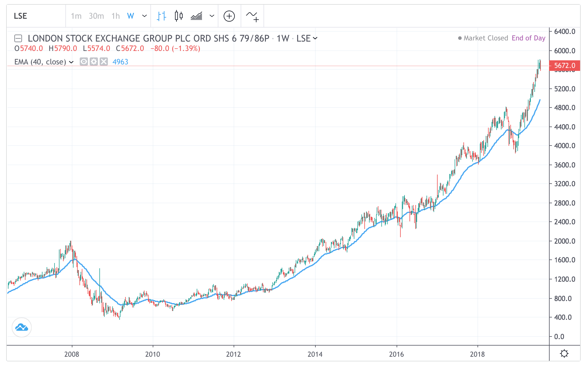
Task: Click the 6400.0 price axis label
Action: click(x=565, y=32)
